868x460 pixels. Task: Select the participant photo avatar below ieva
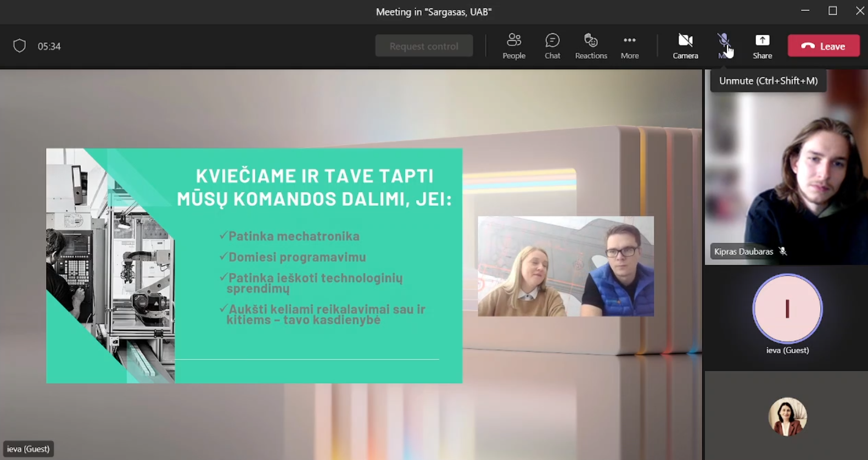(787, 417)
